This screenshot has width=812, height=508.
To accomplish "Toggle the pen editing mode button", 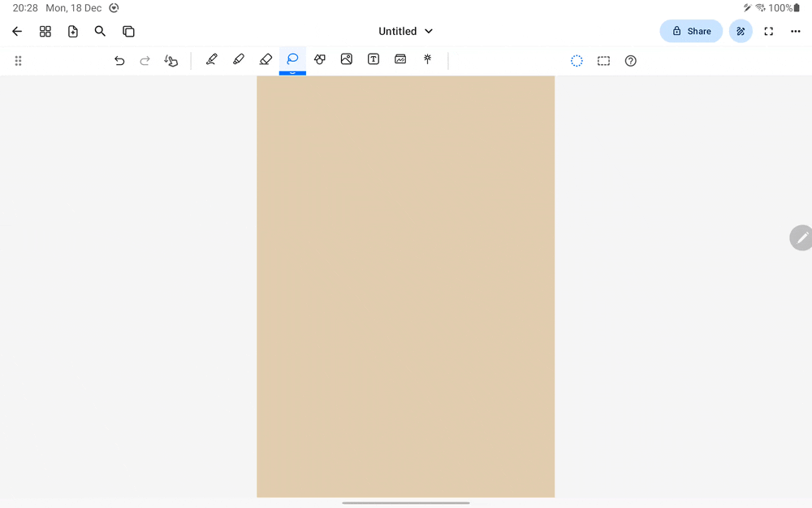I will [741, 31].
